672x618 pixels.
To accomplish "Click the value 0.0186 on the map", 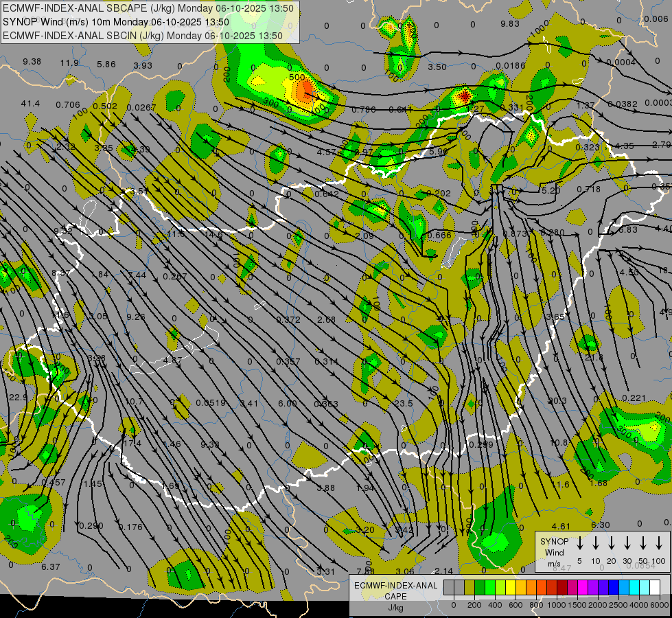I will (511, 66).
